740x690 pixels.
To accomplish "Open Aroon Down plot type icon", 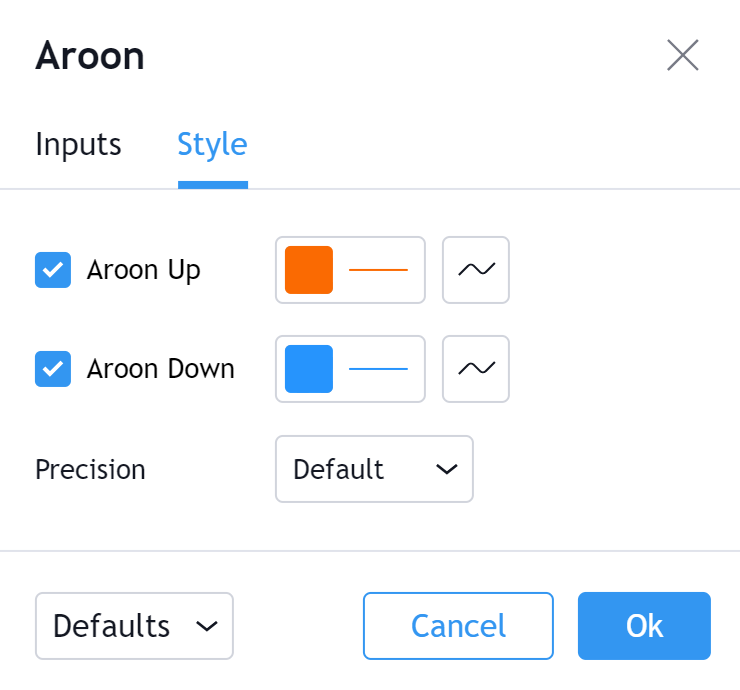I will (x=476, y=368).
